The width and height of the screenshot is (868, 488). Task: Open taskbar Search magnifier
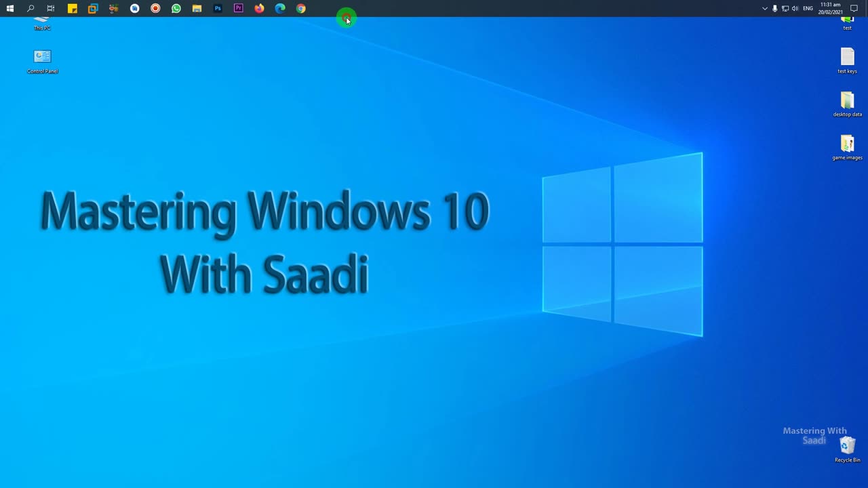(x=31, y=8)
